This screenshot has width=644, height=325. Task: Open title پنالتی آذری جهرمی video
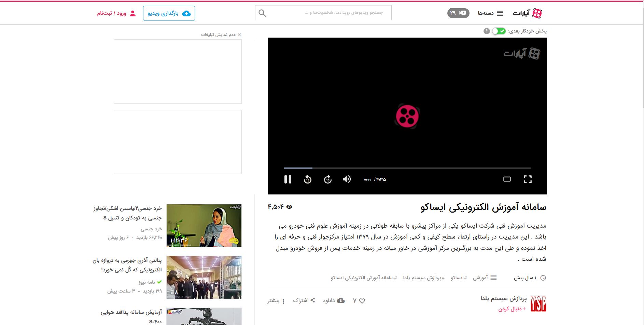[127, 265]
